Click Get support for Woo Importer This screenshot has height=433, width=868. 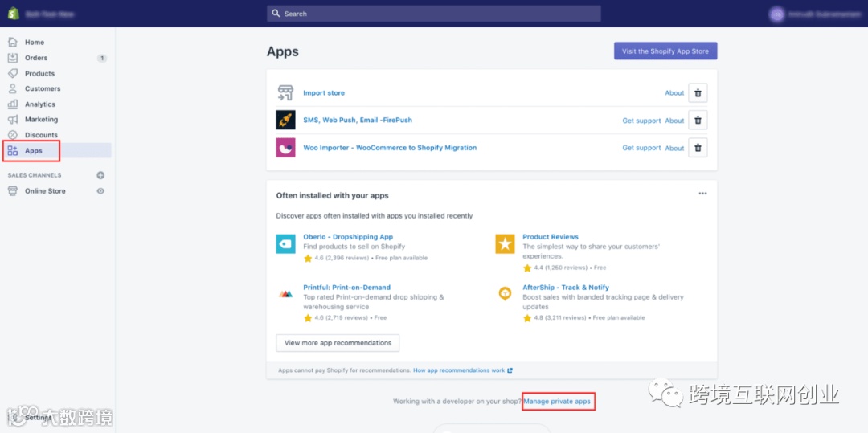coord(641,148)
